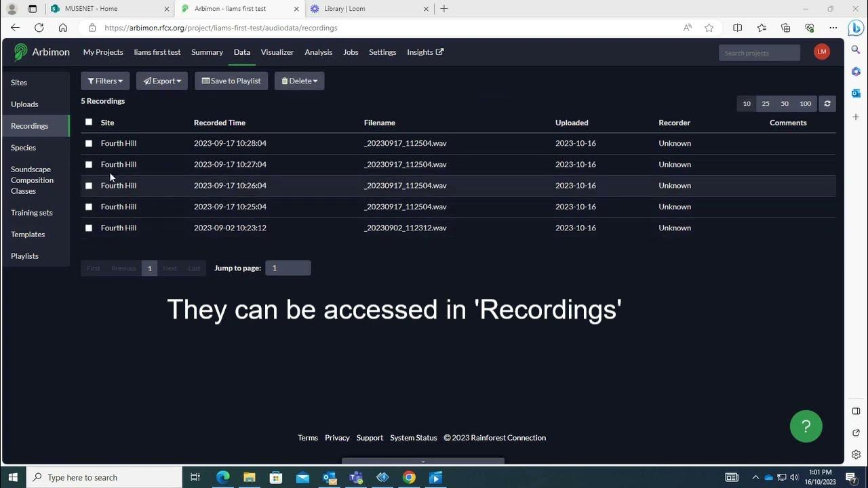
Task: Open a new browser tab
Action: (444, 9)
